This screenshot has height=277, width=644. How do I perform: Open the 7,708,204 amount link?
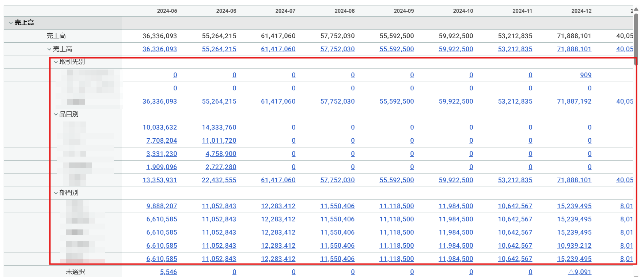[x=162, y=141]
